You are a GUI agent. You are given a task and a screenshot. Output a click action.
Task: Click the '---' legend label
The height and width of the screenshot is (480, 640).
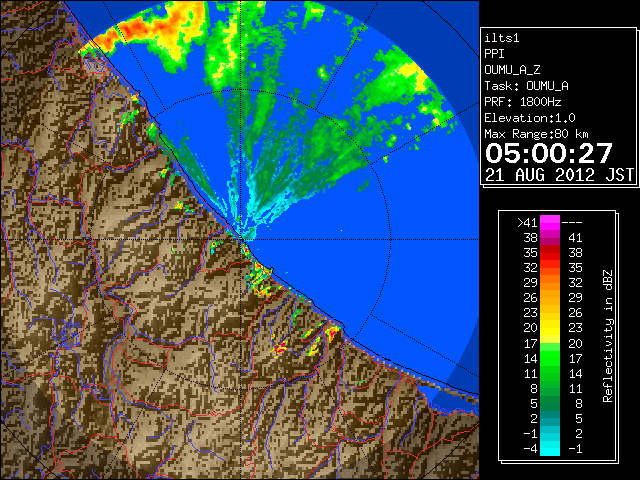[572, 223]
